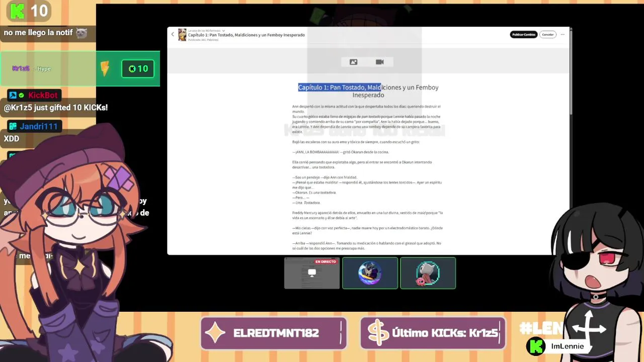Click the line '—¡ANN, LA BOMBAAAAAAAAAA!'
This screenshot has width=644, height=362.
coord(341,152)
